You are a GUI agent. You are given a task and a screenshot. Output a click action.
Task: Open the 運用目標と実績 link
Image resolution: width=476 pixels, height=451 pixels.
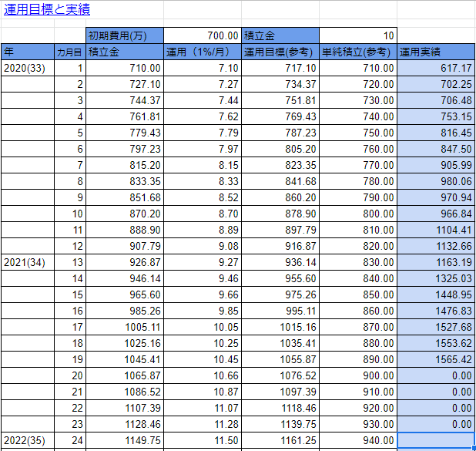[x=47, y=10]
